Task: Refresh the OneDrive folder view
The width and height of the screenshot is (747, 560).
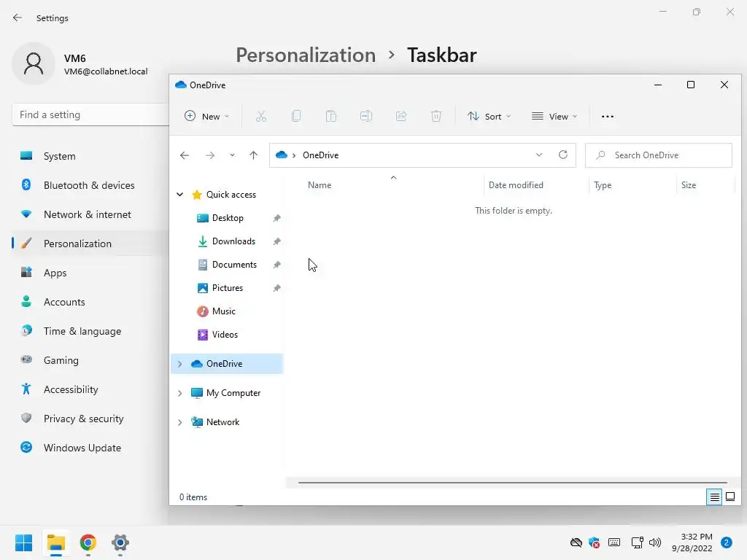Action: 563,155
